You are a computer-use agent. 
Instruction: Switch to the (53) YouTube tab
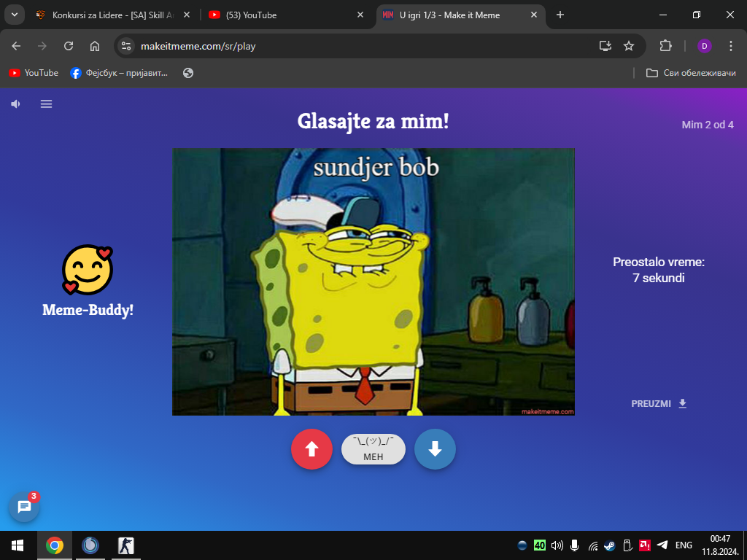point(286,15)
